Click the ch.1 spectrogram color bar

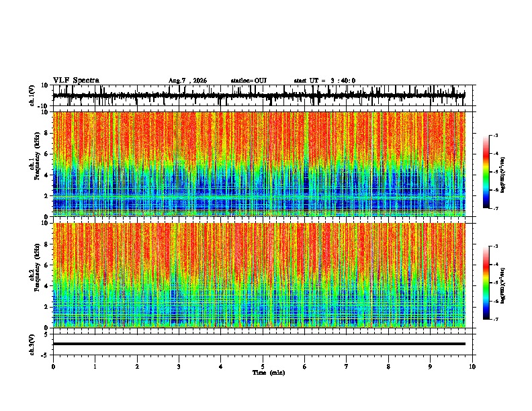[486, 172]
